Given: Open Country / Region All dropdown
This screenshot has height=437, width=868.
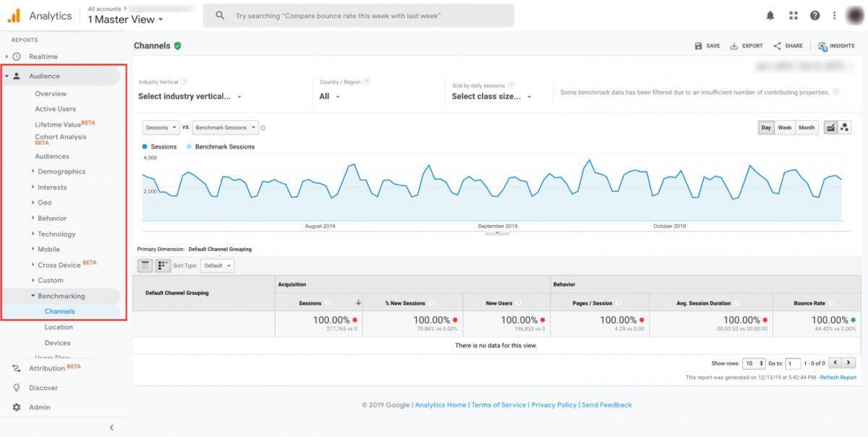Looking at the screenshot, I should tap(330, 96).
